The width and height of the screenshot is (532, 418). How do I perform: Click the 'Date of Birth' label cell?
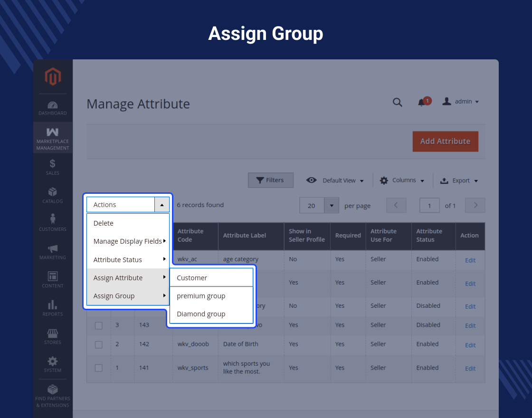coord(240,344)
